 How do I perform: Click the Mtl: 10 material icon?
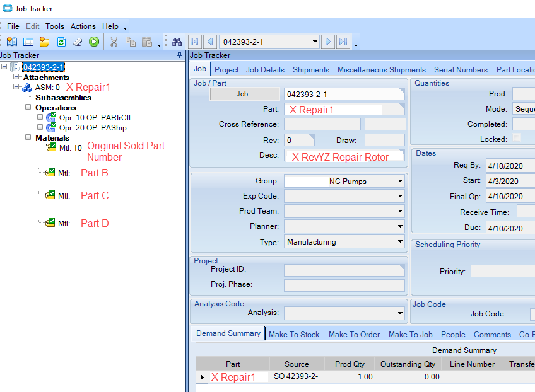pyautogui.click(x=51, y=147)
